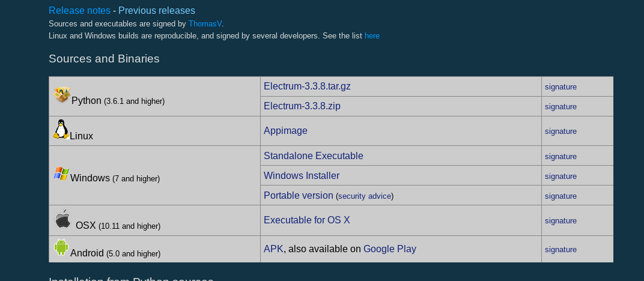This screenshot has width=644, height=281.
Task: Open signature for Electrum-3.3.8.tar.gz
Action: coord(560,87)
